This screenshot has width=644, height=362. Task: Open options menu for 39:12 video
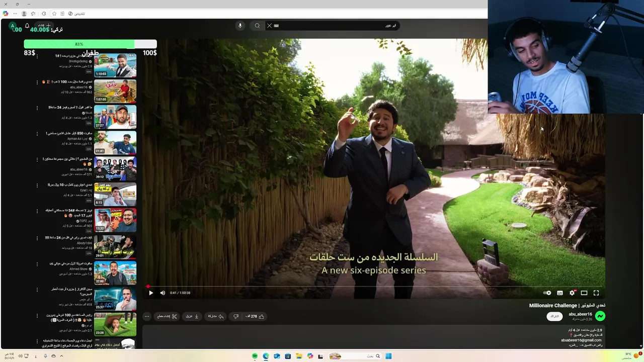pos(37,159)
